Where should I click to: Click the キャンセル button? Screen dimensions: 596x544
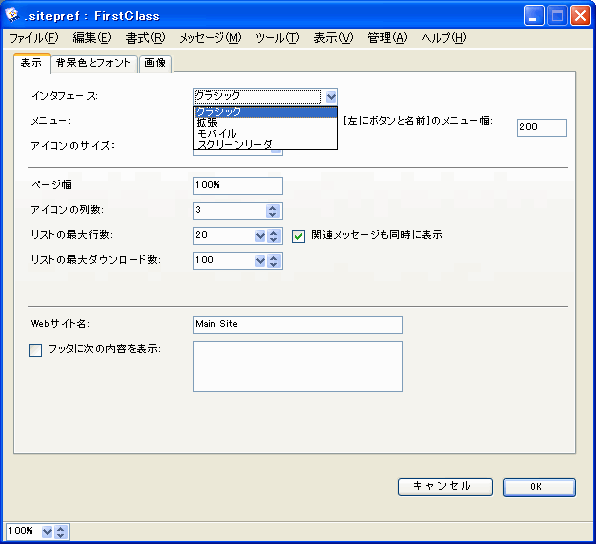click(445, 487)
